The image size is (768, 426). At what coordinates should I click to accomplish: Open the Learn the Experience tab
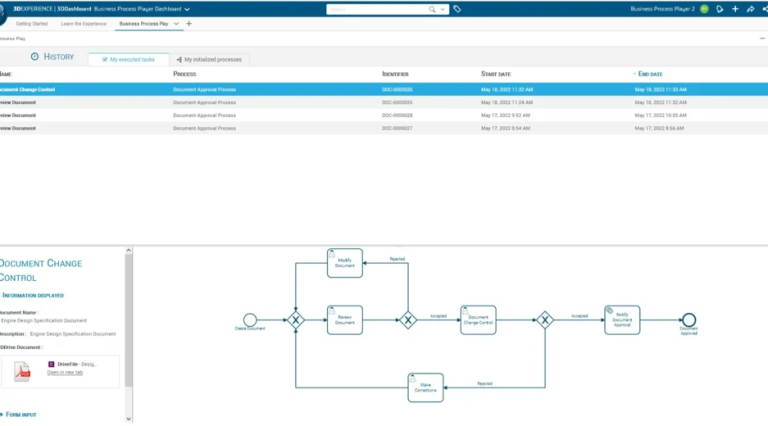pyautogui.click(x=84, y=23)
